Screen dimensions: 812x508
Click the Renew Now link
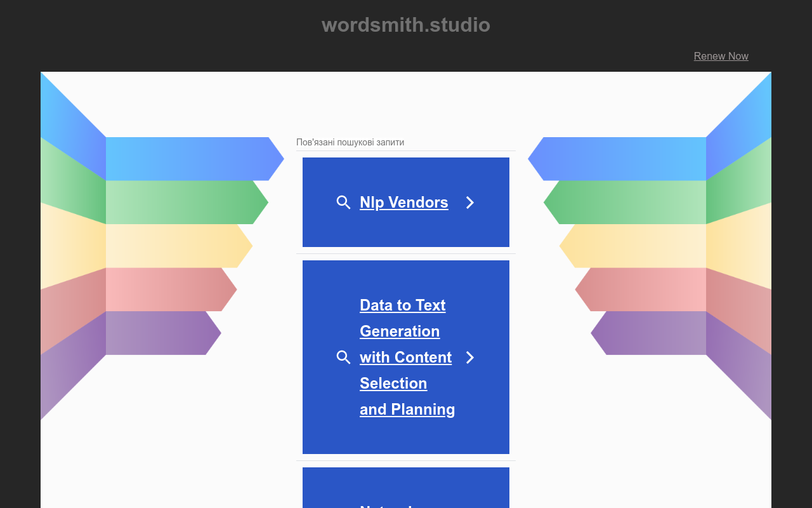721,56
